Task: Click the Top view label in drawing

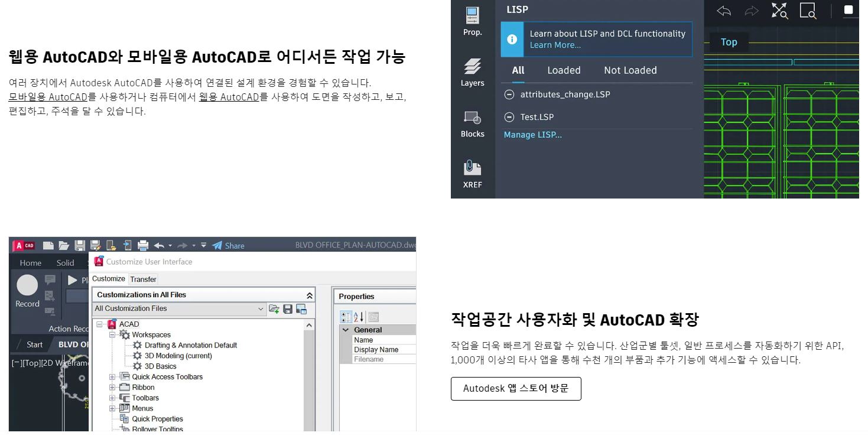Action: [729, 42]
